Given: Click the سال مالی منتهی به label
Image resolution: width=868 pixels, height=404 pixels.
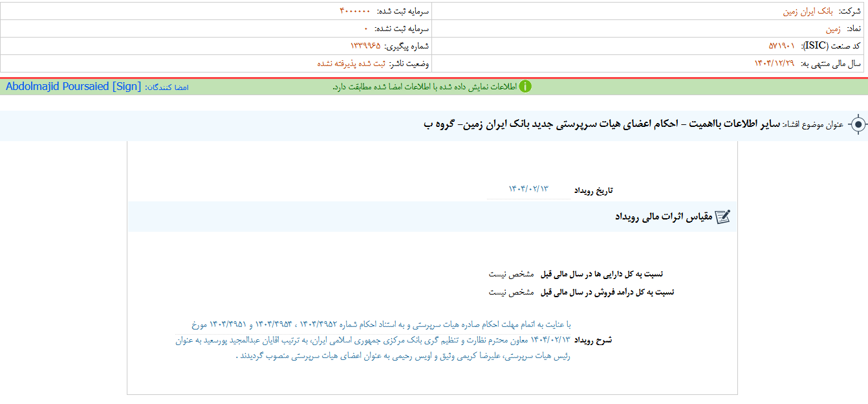Looking at the screenshot, I should [831, 63].
